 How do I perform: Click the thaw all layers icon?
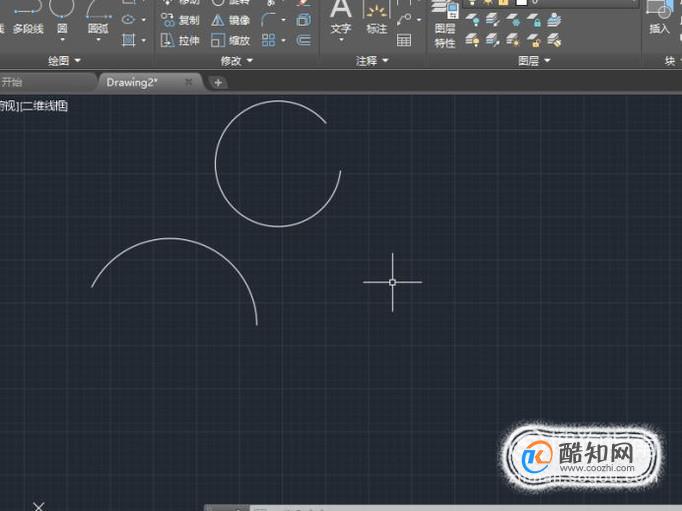(x=513, y=40)
